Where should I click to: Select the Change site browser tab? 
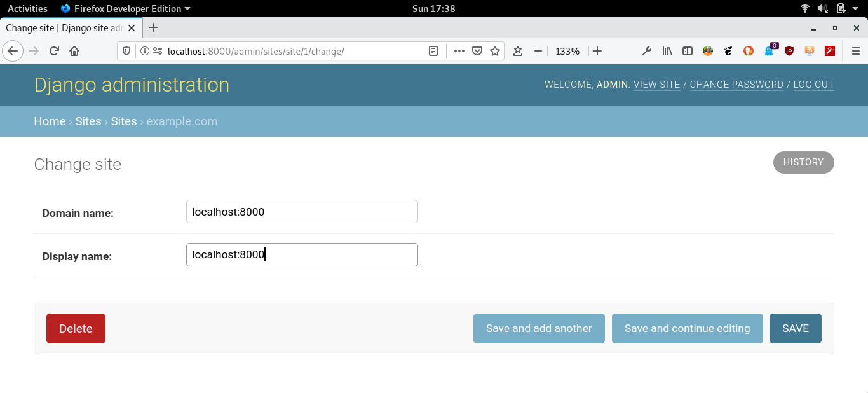(70, 28)
